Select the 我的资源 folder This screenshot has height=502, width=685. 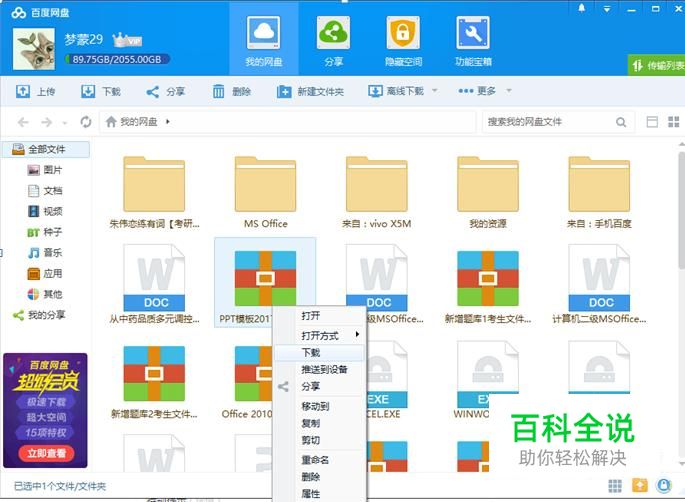tap(488, 192)
